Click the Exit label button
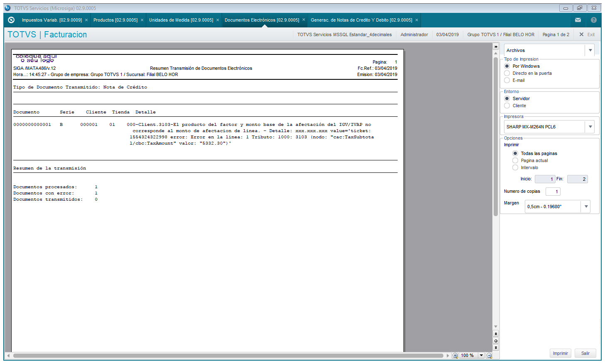 [591, 34]
